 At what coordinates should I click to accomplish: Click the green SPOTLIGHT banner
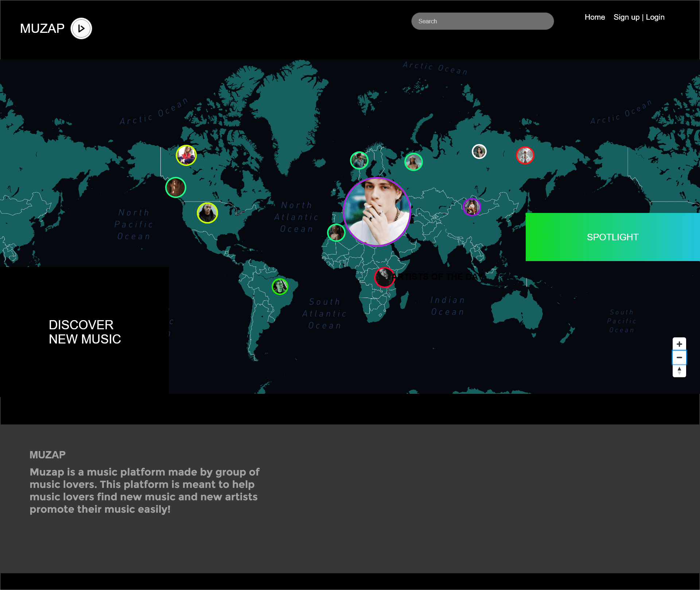pyautogui.click(x=612, y=237)
